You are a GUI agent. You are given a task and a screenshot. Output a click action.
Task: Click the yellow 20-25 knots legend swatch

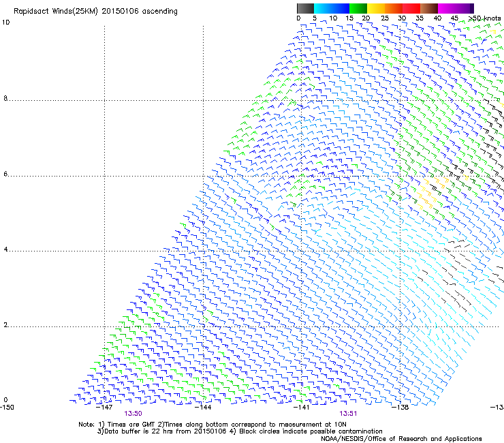(376, 8)
